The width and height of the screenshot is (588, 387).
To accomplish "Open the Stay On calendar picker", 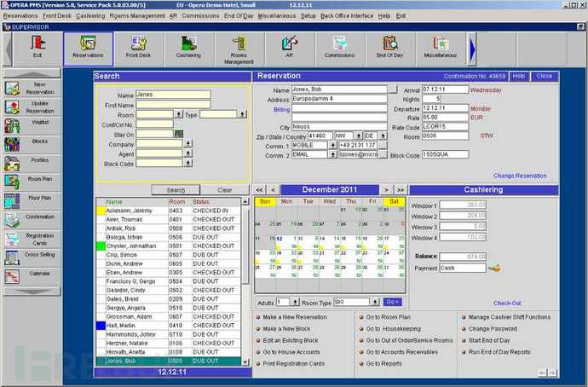I will click(179, 134).
